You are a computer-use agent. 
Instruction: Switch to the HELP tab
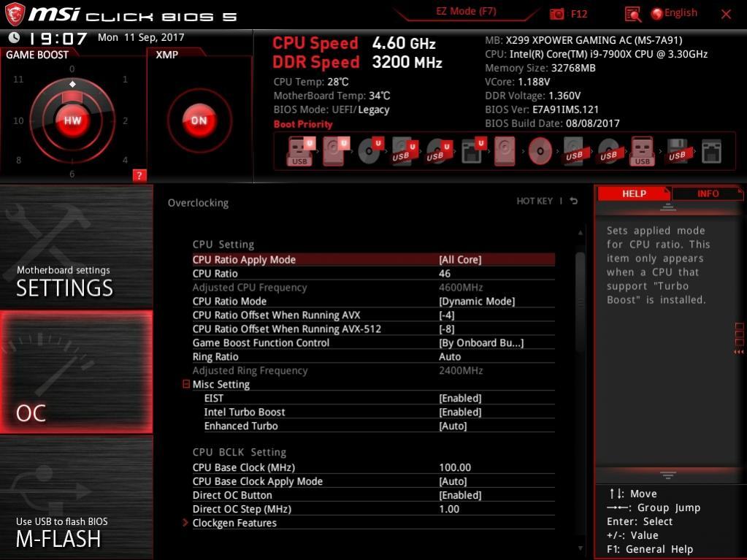coord(634,193)
